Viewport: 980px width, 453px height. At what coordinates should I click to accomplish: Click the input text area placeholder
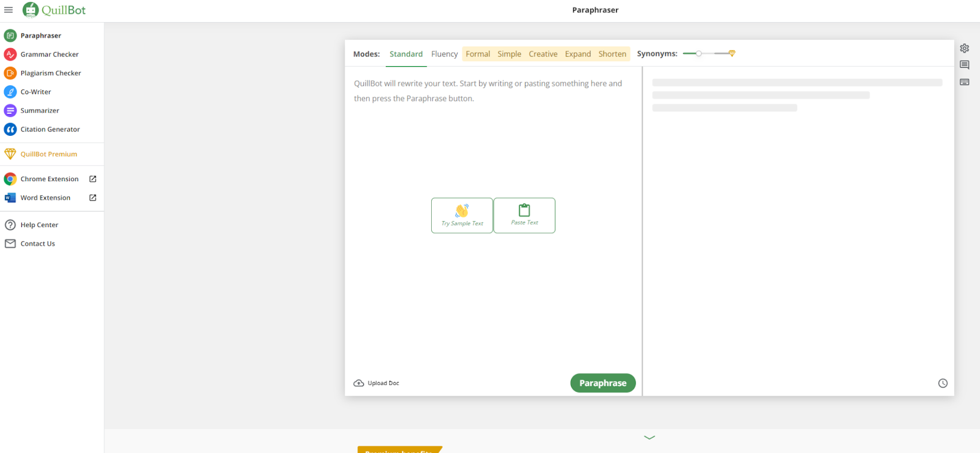coord(488,91)
